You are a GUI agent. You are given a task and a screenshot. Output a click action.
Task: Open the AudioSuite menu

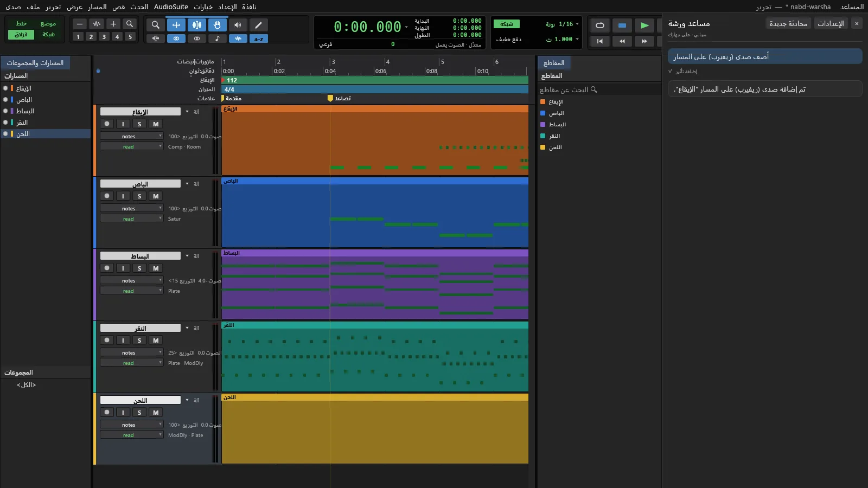coord(171,7)
